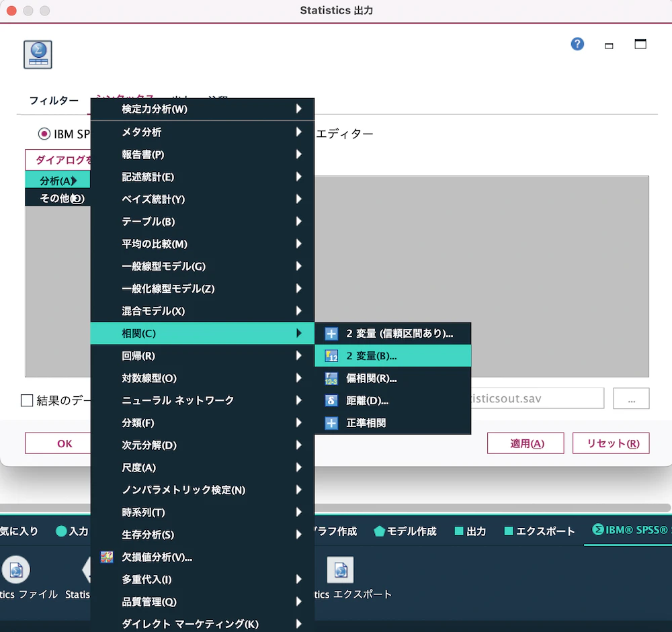Toggle the 結果のデータ checkbox
The height and width of the screenshot is (632, 672).
point(27,400)
